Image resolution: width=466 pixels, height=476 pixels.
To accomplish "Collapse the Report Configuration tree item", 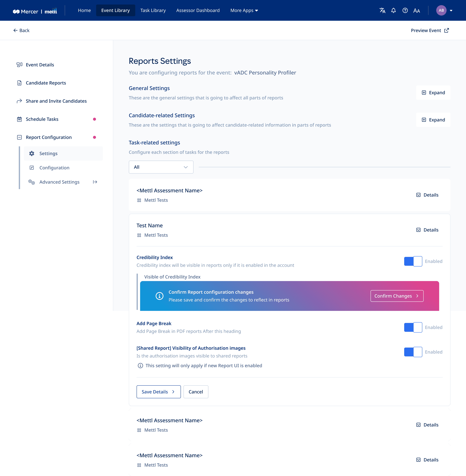I will (x=20, y=137).
